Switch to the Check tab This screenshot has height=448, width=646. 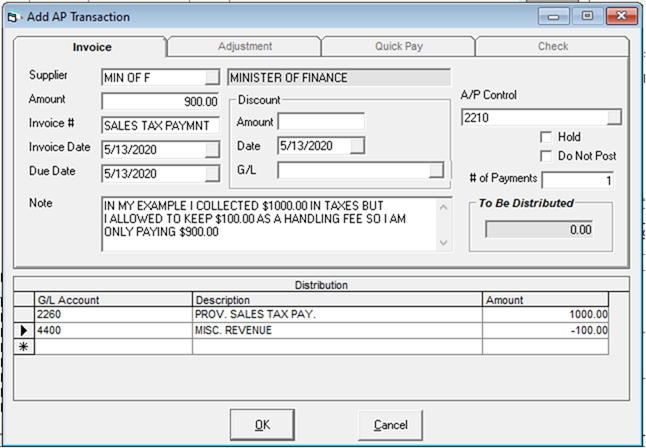click(552, 46)
